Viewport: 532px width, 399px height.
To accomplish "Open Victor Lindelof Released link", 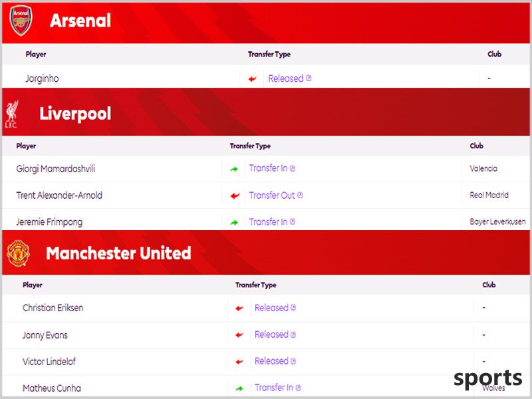I will tap(275, 361).
